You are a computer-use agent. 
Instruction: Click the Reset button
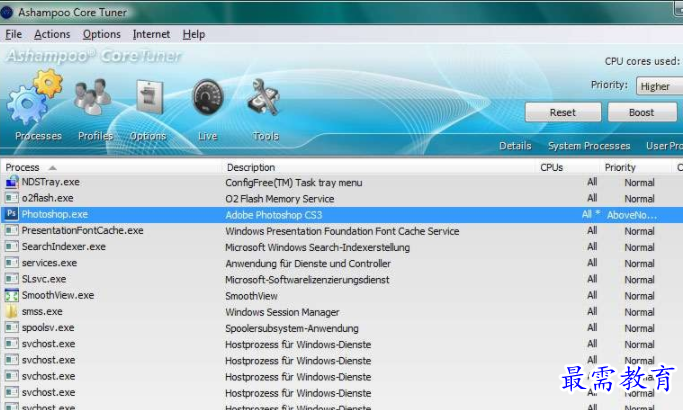[563, 112]
